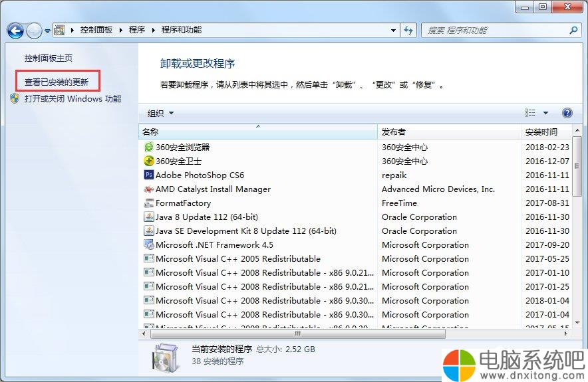The height and width of the screenshot is (382, 588).
Task: Sort by 安装时间 column header
Action: pos(547,132)
